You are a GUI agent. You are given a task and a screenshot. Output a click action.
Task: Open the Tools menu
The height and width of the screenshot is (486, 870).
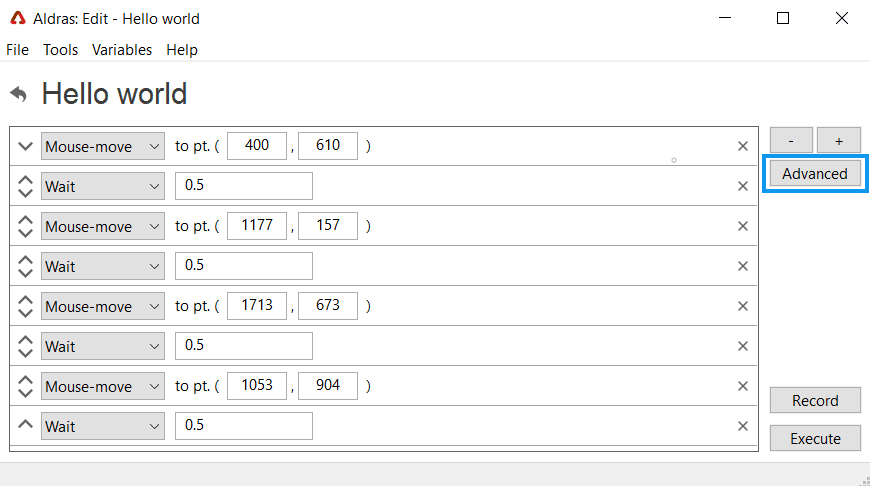coord(60,50)
